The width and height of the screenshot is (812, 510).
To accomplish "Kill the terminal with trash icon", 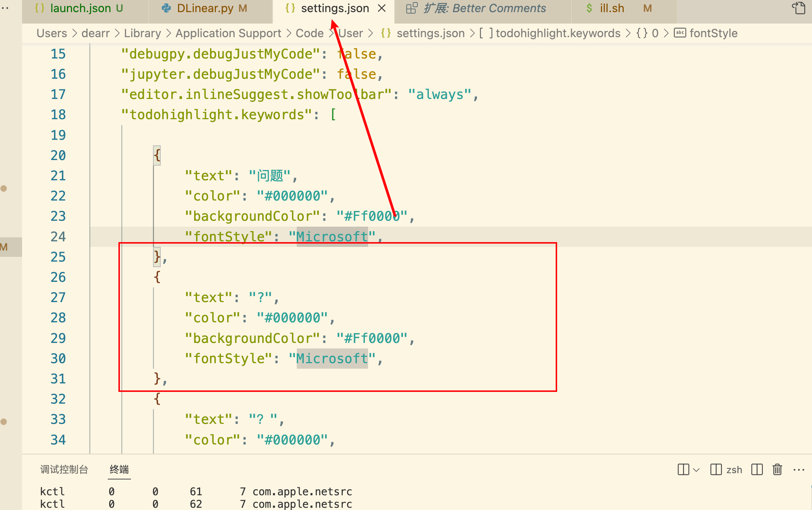I will (x=777, y=470).
